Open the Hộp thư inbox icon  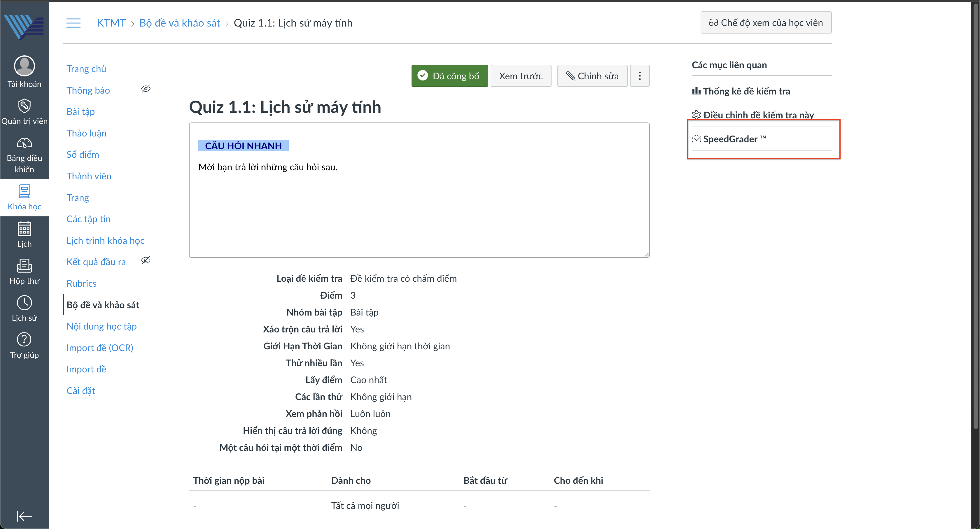point(24,266)
